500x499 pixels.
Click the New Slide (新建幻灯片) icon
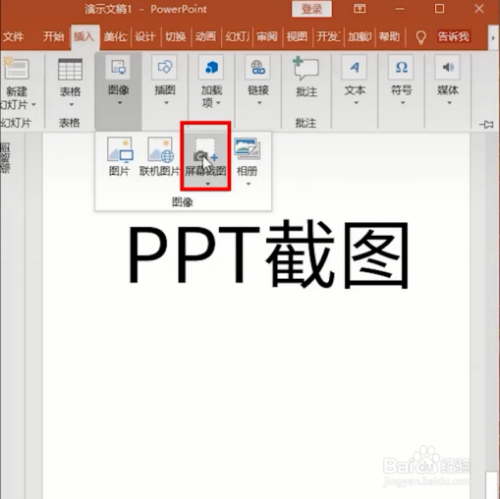point(16,68)
